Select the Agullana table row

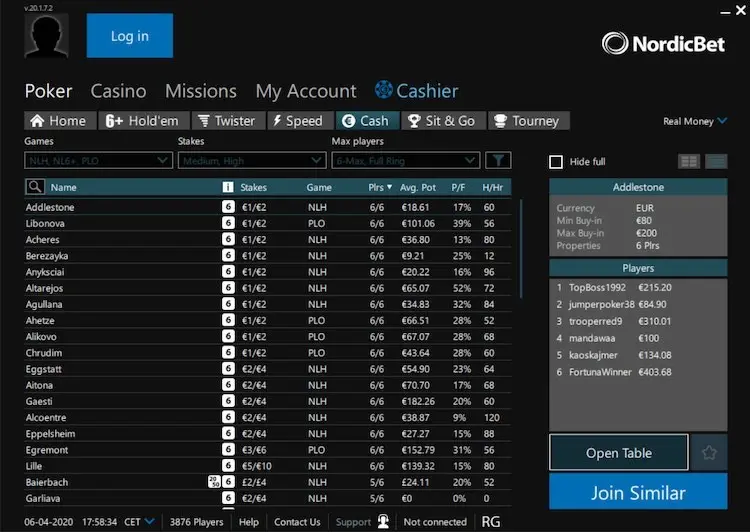tap(267, 304)
